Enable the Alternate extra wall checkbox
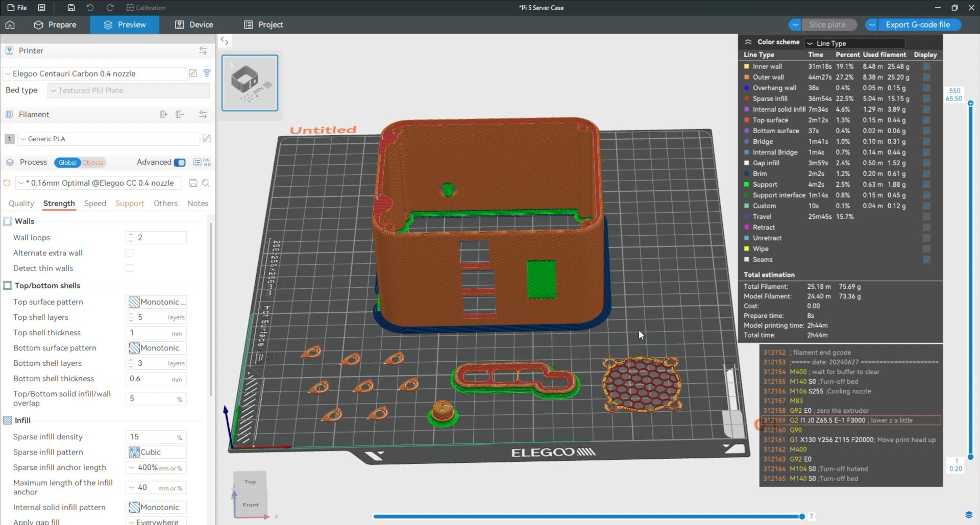The height and width of the screenshot is (525, 980). [x=130, y=253]
